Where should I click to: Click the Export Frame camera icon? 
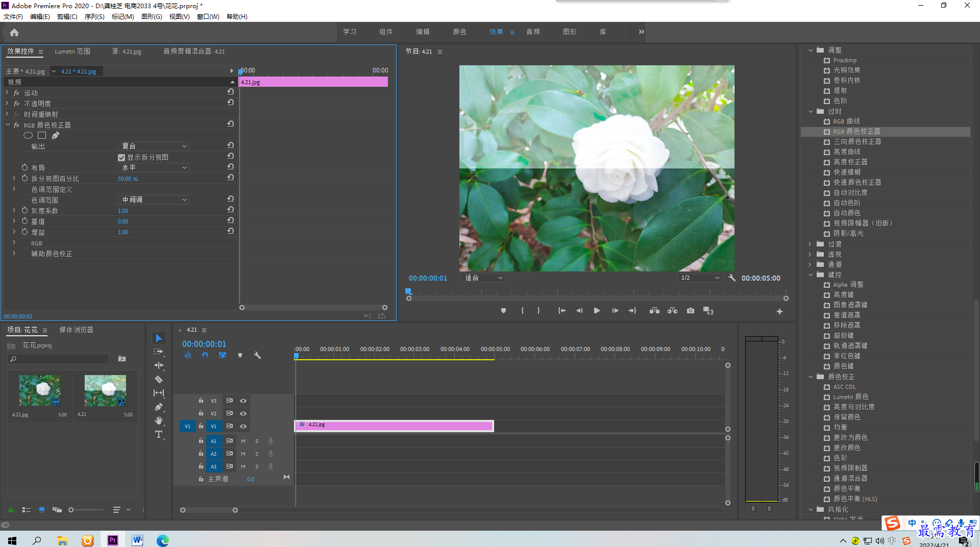[691, 311]
